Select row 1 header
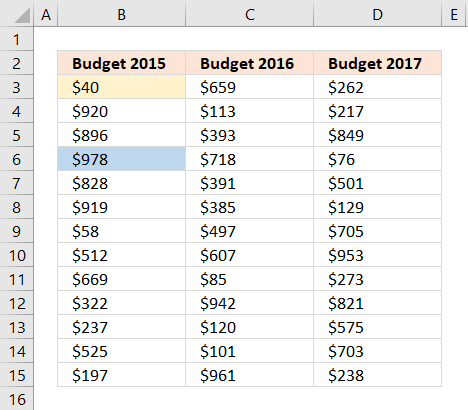The image size is (468, 410). coord(17,39)
